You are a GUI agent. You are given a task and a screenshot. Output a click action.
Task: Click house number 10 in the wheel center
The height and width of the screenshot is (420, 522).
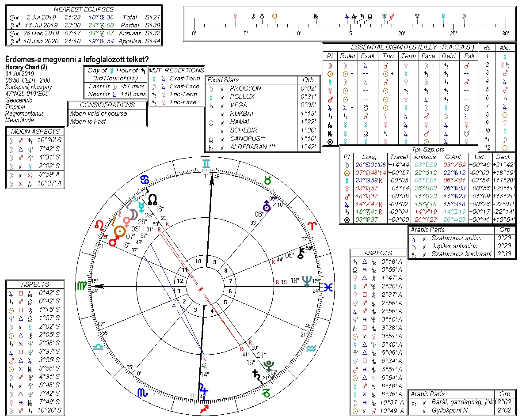[198, 261]
